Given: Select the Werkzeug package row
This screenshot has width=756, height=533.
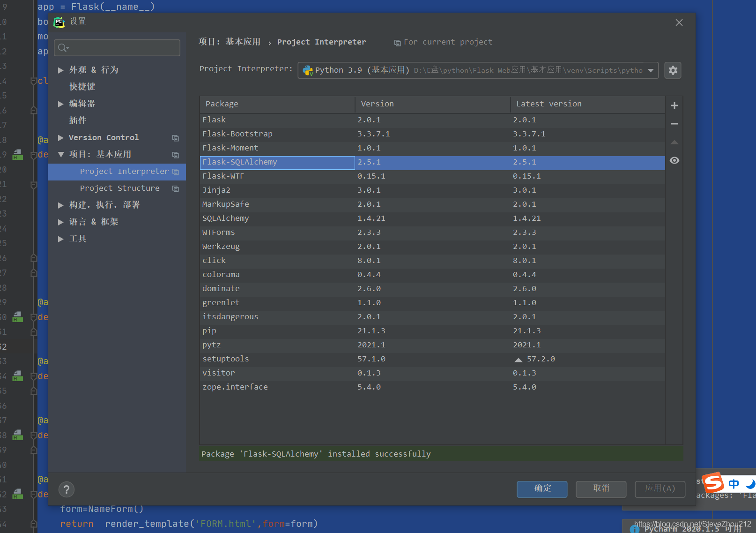Looking at the screenshot, I should tap(432, 247).
